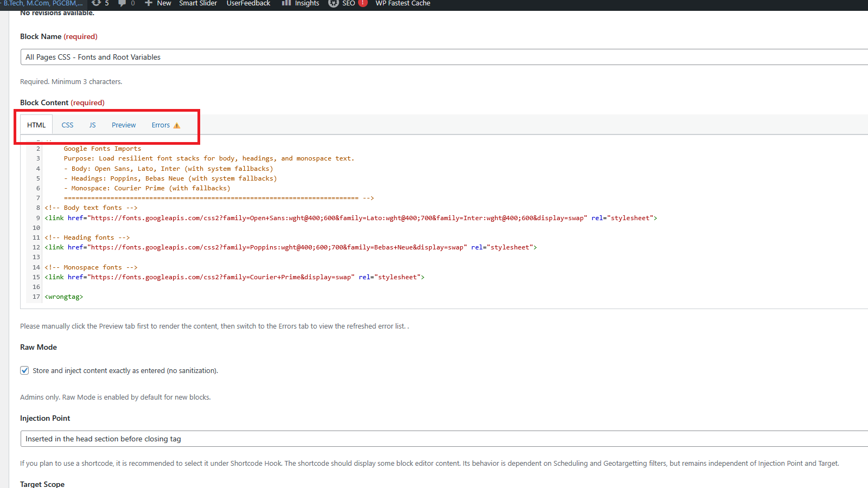Open the Injection Point dropdown
The width and height of the screenshot is (868, 488).
pyautogui.click(x=434, y=439)
